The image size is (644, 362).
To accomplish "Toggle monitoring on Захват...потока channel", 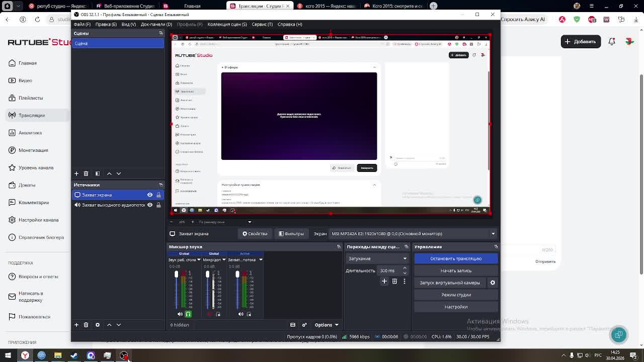I will [249, 314].
